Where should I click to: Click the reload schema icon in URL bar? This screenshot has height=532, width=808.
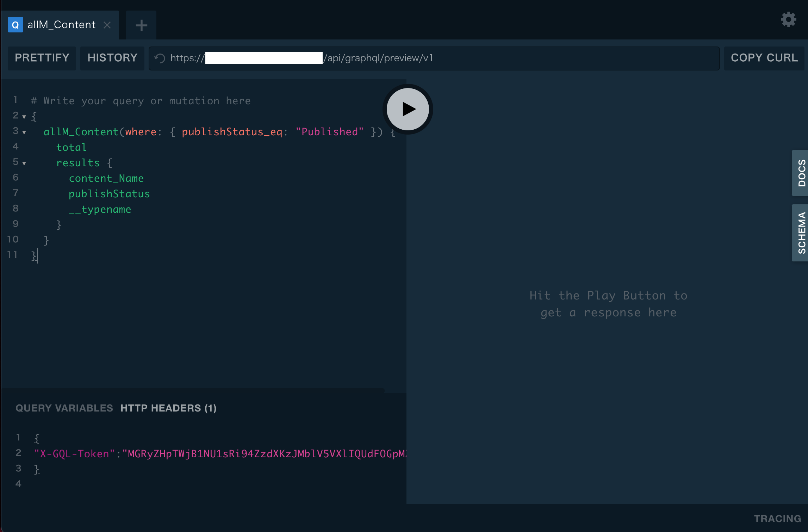[160, 58]
